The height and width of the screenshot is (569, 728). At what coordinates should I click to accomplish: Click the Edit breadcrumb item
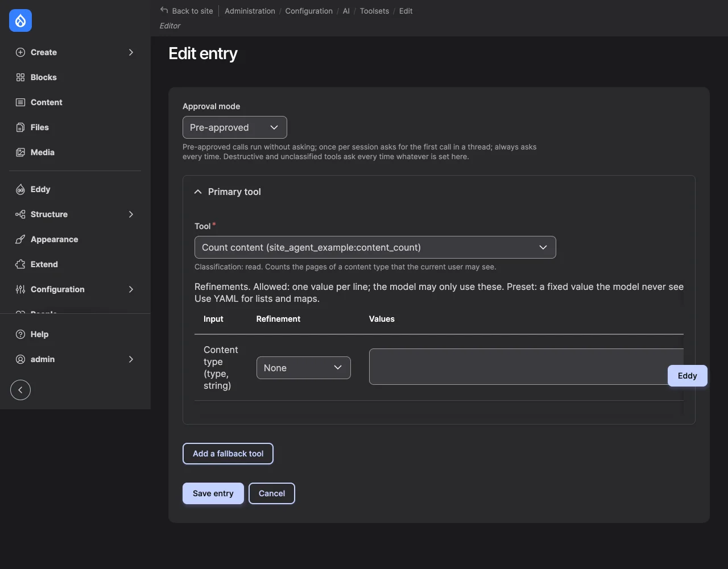tap(406, 11)
